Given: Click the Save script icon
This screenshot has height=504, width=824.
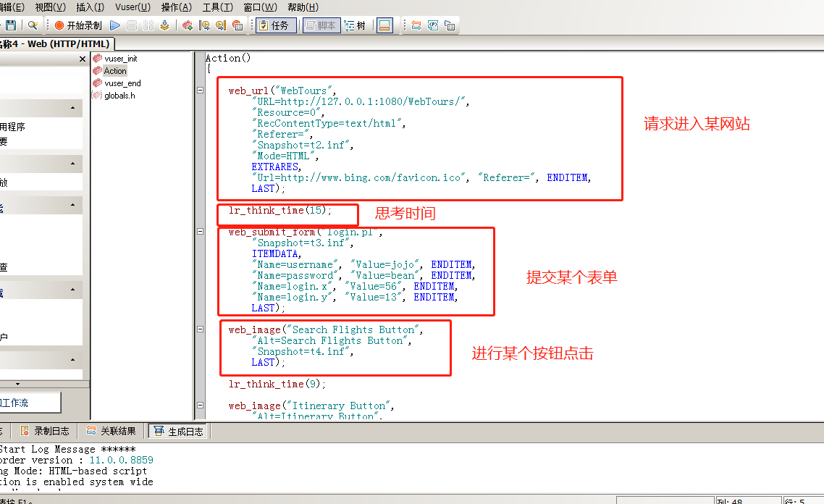Looking at the screenshot, I should coord(11,25).
